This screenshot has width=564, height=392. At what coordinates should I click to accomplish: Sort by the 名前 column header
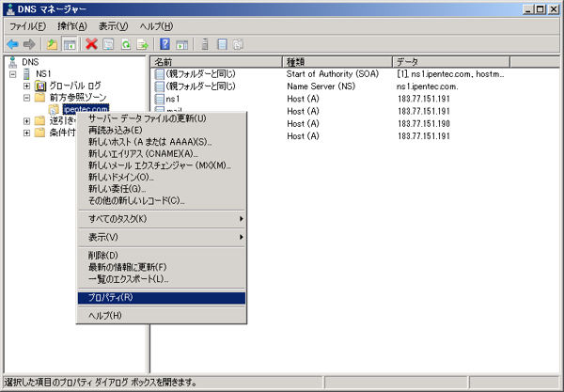[x=216, y=62]
